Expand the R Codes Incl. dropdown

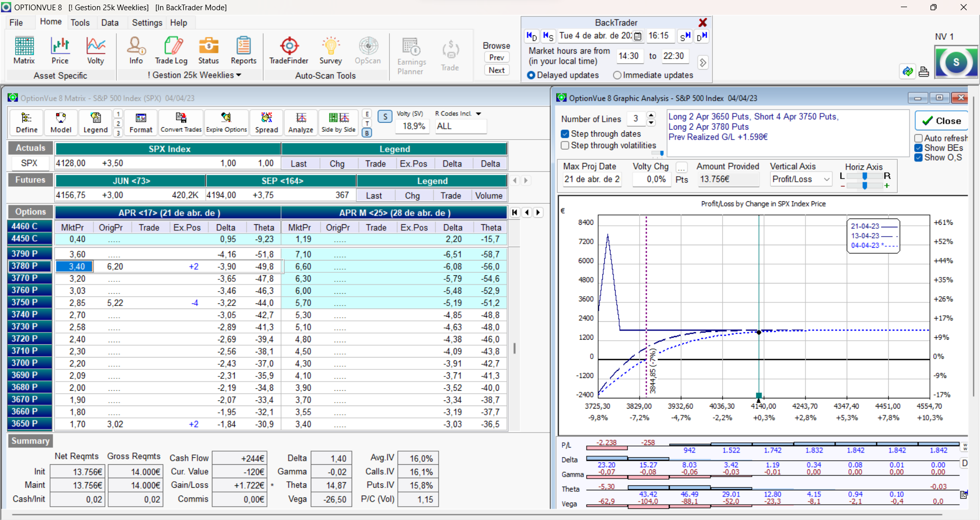(478, 114)
